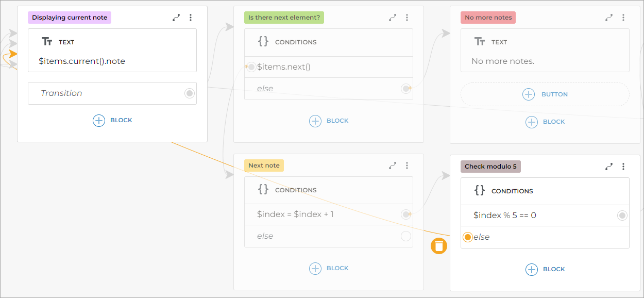Screen dimensions: 644x298
Task: Click connection icon on Is there next element header
Action: click(393, 18)
